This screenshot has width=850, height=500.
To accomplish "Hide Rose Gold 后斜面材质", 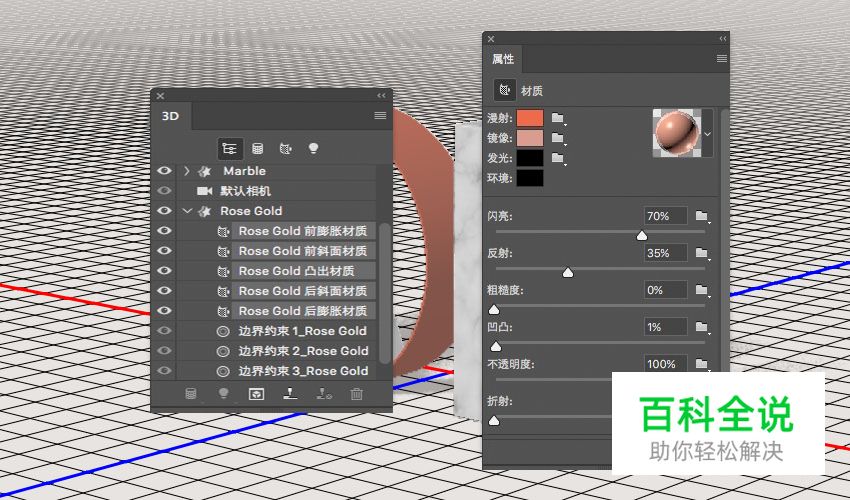I will (164, 291).
